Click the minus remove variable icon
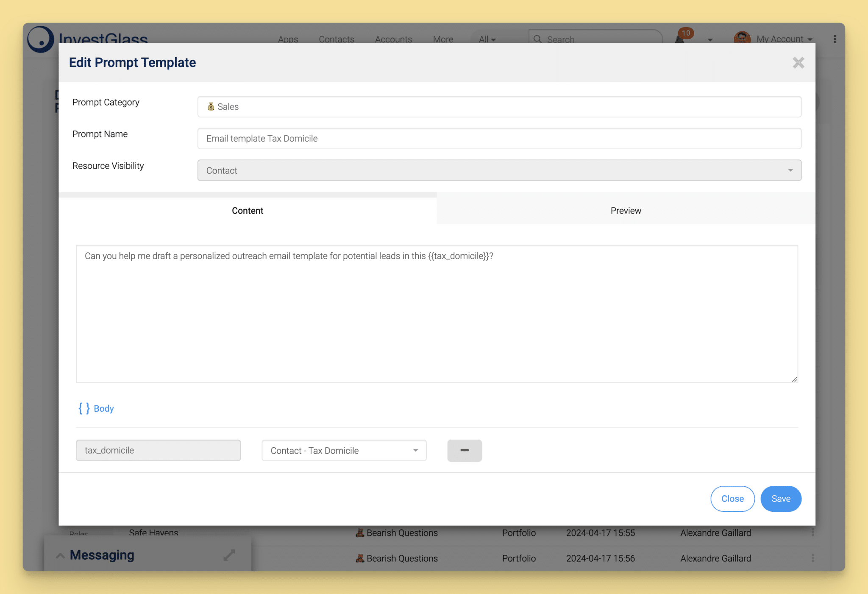The image size is (868, 594). (x=465, y=451)
